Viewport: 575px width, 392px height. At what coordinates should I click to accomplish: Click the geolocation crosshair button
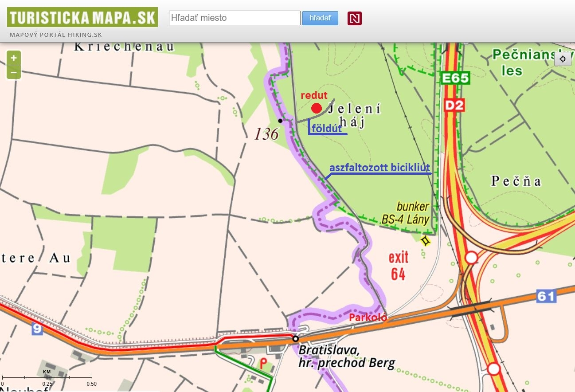(x=563, y=59)
